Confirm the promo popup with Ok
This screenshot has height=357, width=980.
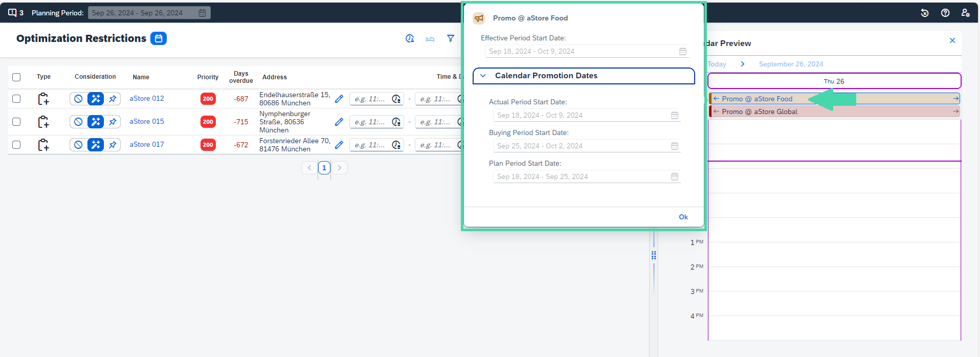click(683, 217)
